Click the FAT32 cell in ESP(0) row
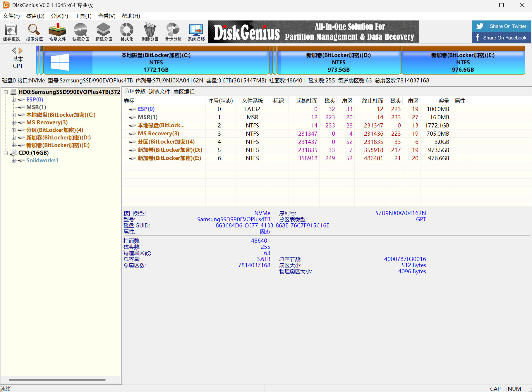The image size is (532, 392). [252, 109]
